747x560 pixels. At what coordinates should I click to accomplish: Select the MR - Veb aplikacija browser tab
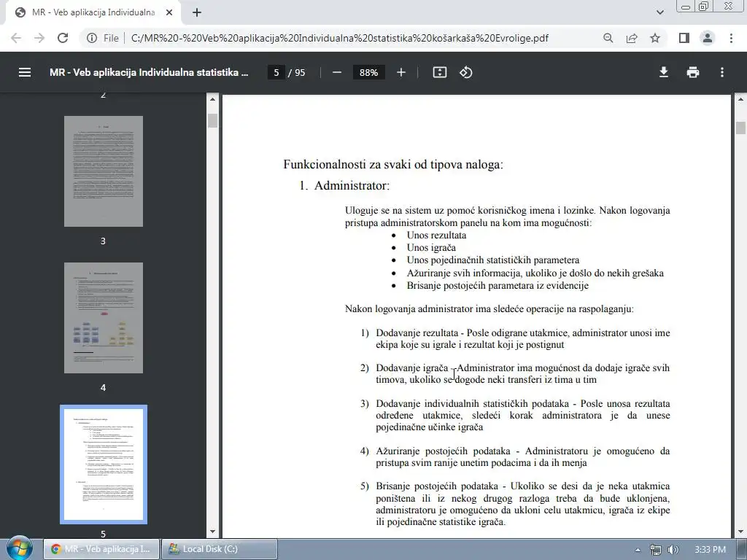93,13
